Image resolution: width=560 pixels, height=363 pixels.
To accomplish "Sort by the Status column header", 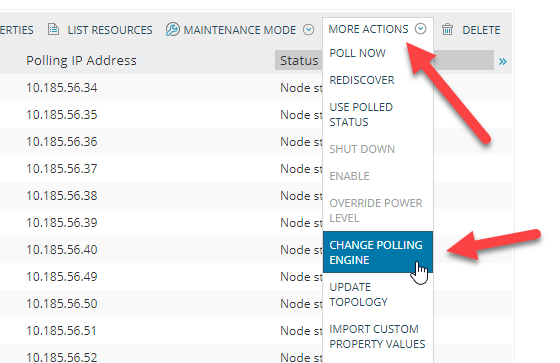I will point(299,60).
